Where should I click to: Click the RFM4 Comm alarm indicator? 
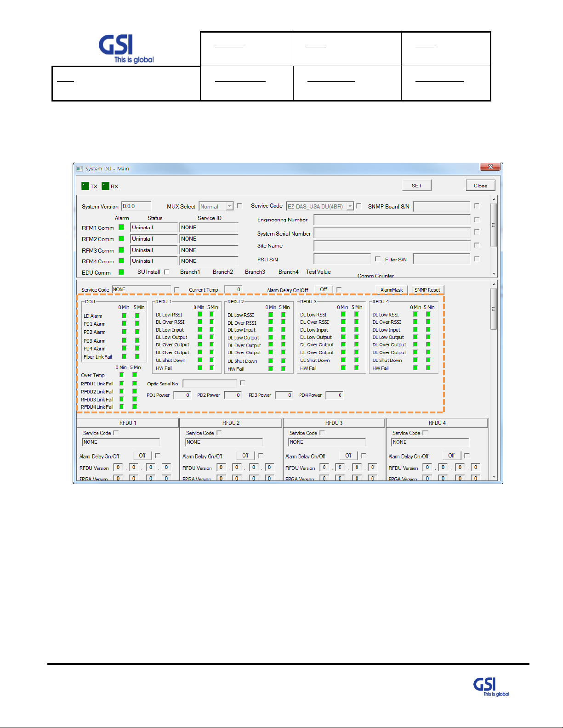tap(121, 260)
